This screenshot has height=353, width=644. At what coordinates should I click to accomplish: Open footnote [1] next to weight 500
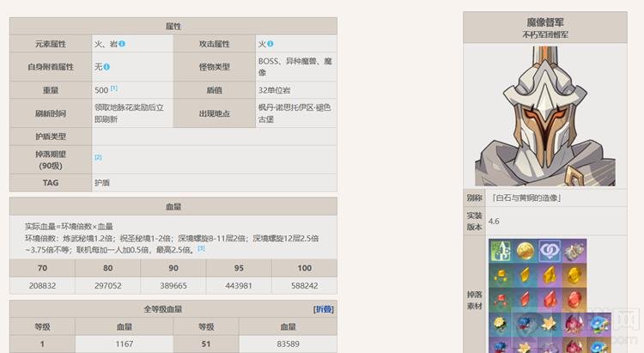coord(114,88)
